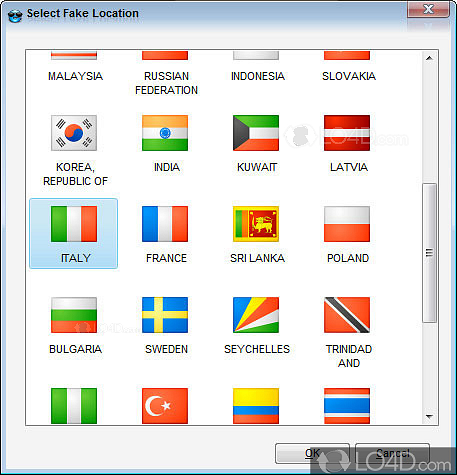Viewport: 457px width, 475px height.
Task: Click the MALAYSIA label
Action: pyautogui.click(x=75, y=76)
